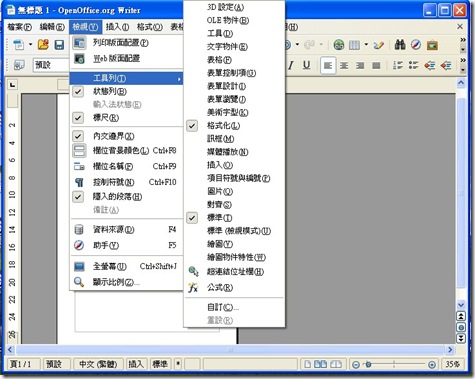Click the horizontal scrollbar right arrow
This screenshot has width=475, height=379.
450,350
